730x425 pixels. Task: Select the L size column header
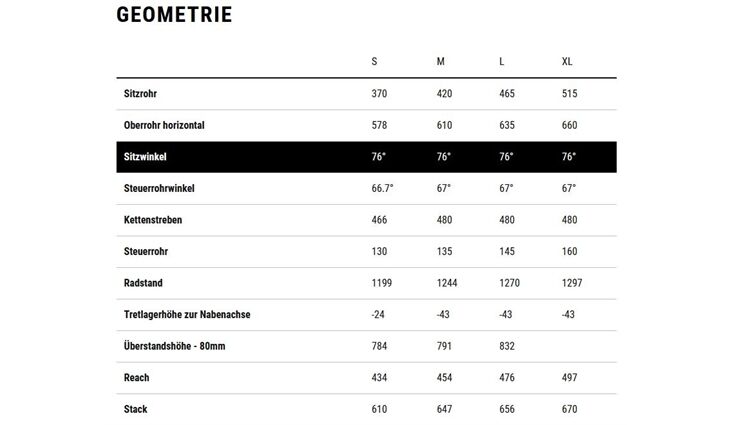coord(501,61)
